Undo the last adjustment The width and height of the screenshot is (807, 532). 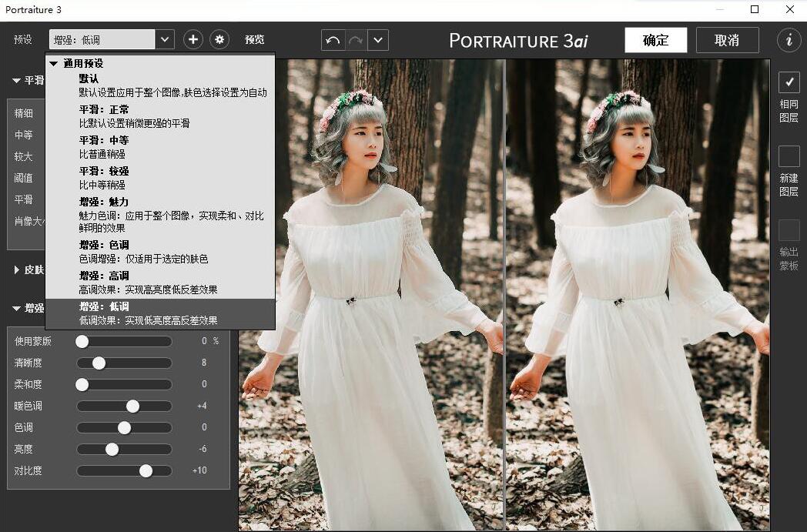coord(333,40)
